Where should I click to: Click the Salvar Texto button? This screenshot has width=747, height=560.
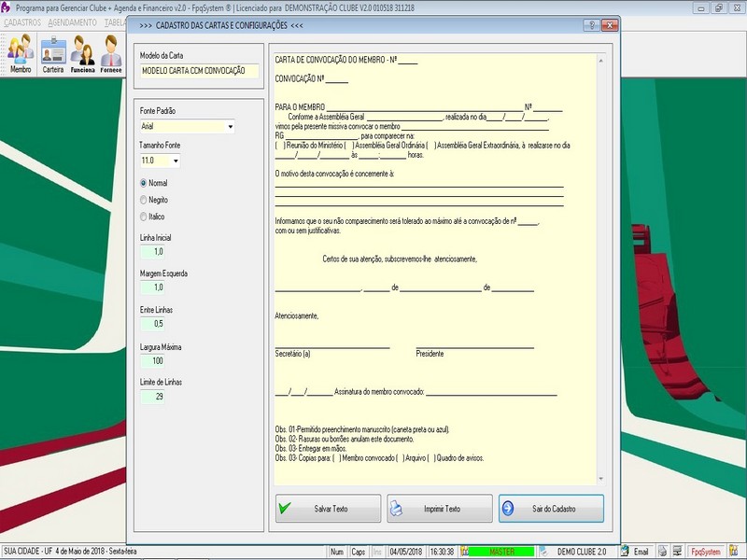click(328, 509)
